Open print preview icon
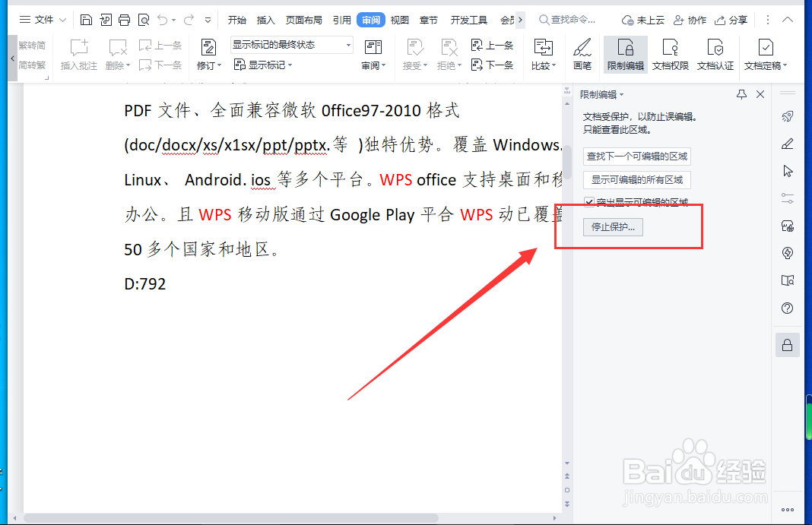812x525 pixels. pyautogui.click(x=144, y=21)
